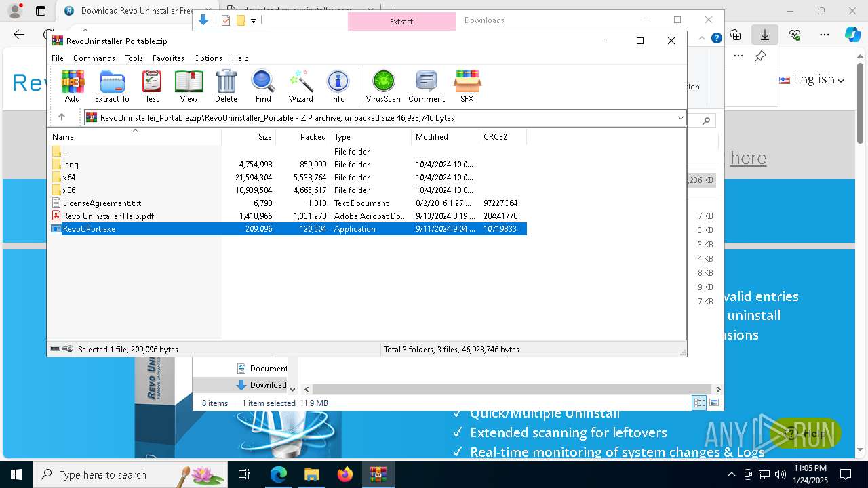Click the 'here' link on the webpage
This screenshot has width=868, height=488.
coord(748,158)
